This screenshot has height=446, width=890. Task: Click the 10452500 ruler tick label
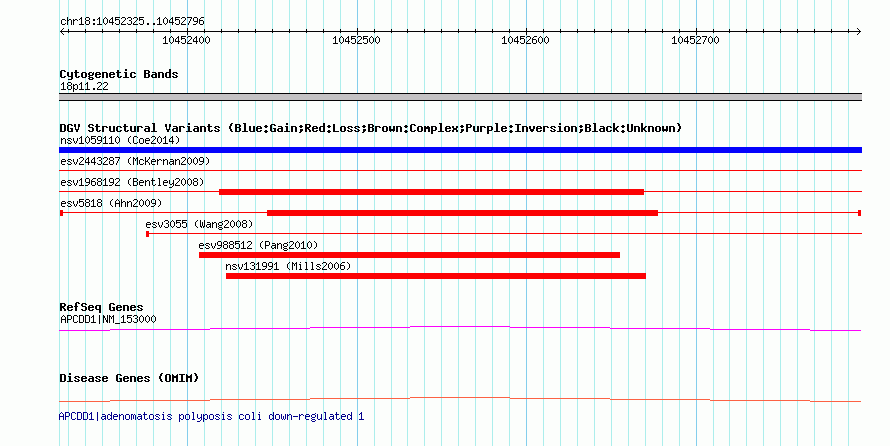coord(356,40)
